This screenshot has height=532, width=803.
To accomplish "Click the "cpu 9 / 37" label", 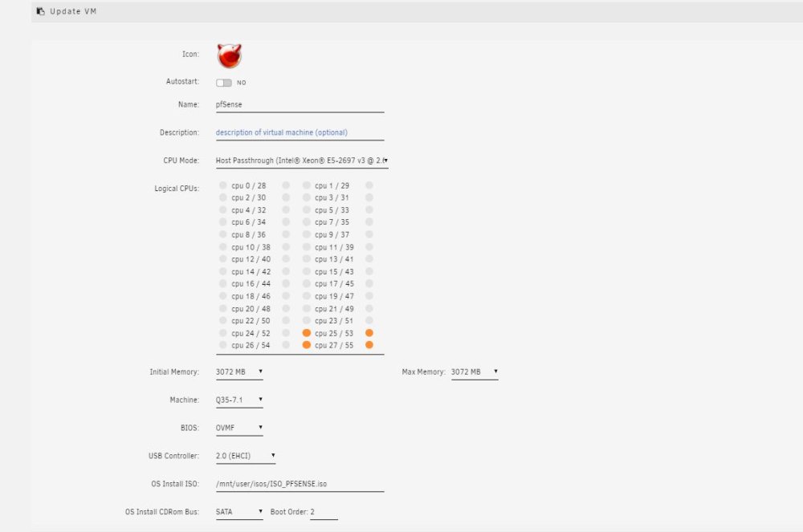I will [332, 235].
